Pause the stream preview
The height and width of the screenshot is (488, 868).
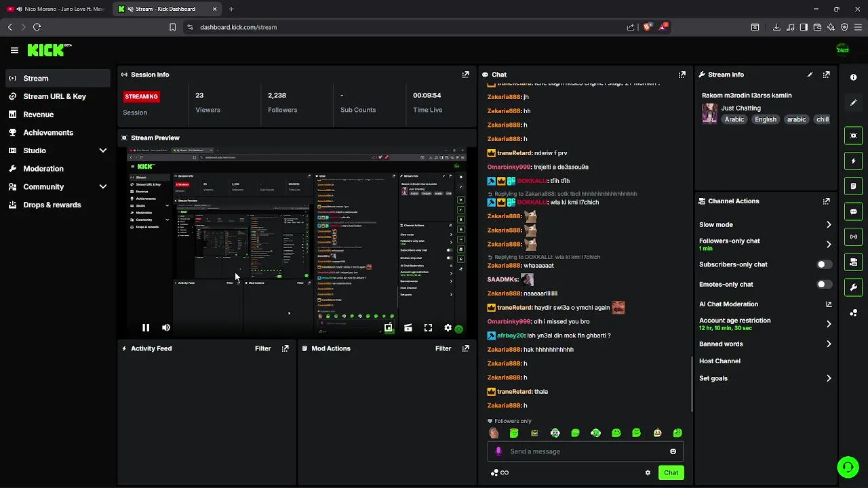click(x=146, y=327)
